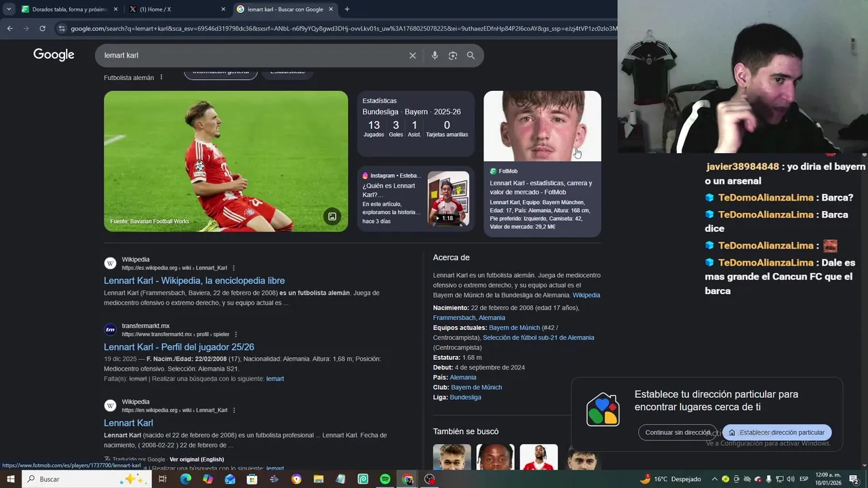Open image viewer icon on the main photo
This screenshot has width=868, height=488.
[332, 216]
